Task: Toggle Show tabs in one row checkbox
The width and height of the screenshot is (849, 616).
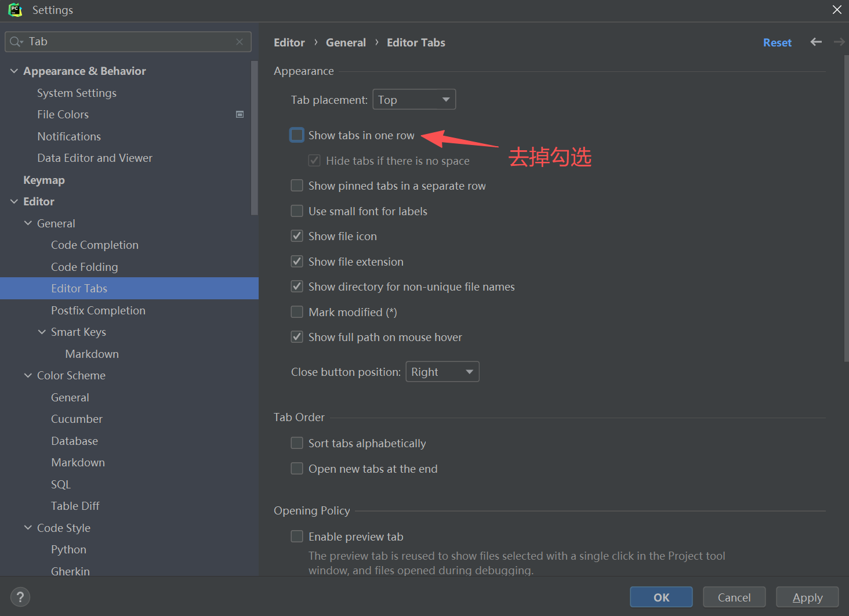Action: pos(297,135)
